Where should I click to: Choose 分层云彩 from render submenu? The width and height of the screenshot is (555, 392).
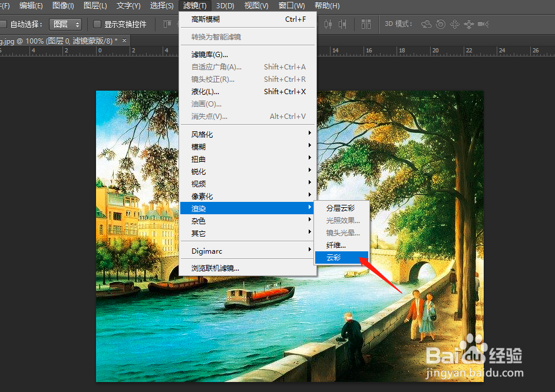tap(342, 208)
